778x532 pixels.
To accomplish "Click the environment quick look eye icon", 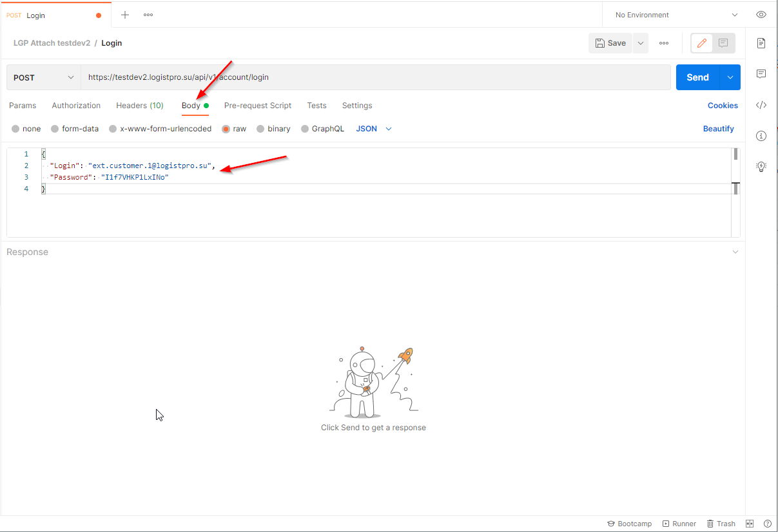I will tap(761, 15).
